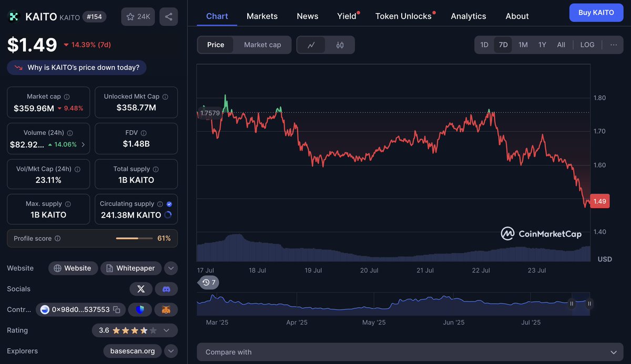Screen dimensions: 631x364
Task: Add KAITO to watchlist via star button
Action: [x=138, y=17]
